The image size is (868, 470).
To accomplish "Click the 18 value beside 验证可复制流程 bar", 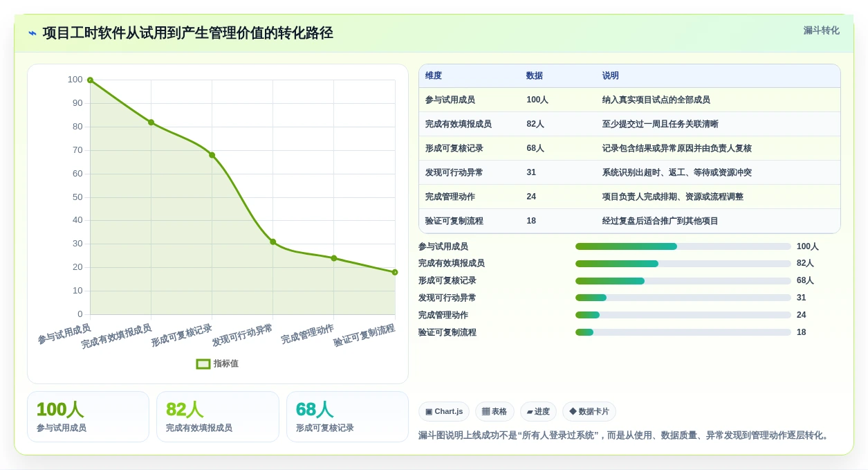I will pos(802,332).
